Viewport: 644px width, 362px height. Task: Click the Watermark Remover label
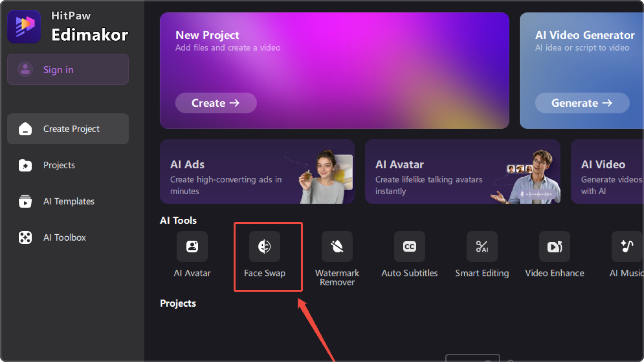coord(337,278)
